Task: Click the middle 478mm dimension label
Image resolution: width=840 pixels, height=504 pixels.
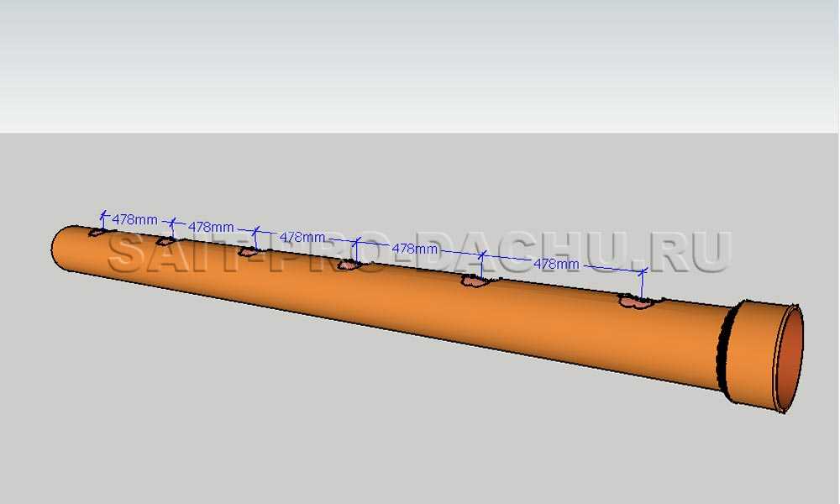Action: [302, 238]
